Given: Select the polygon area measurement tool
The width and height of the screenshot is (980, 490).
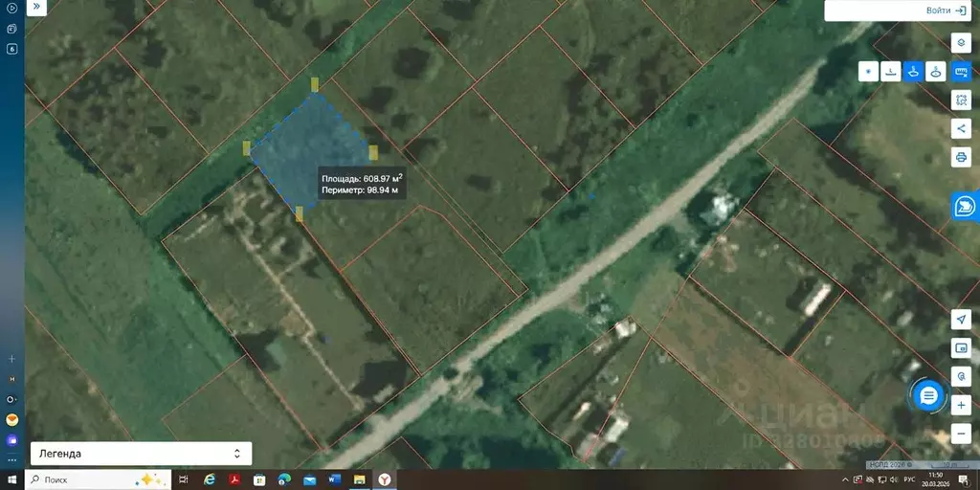Looking at the screenshot, I should (913, 72).
